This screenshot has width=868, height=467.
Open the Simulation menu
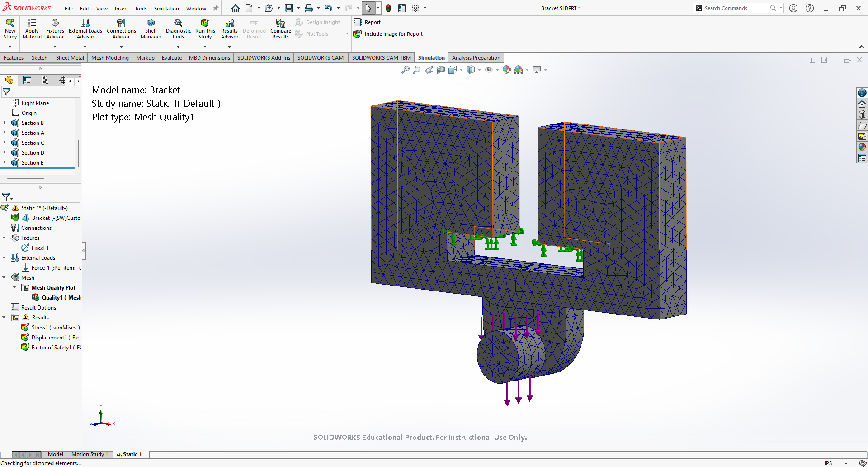[x=166, y=9]
